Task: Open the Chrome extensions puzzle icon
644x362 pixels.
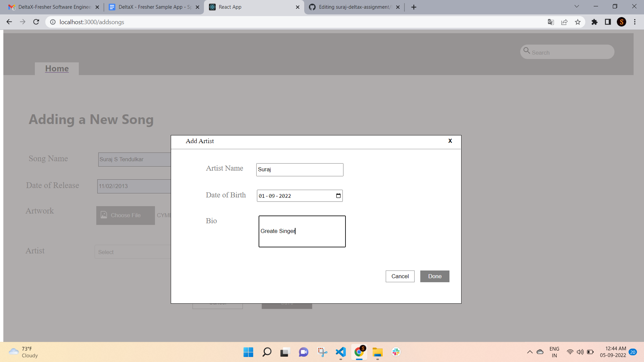Action: [595, 22]
